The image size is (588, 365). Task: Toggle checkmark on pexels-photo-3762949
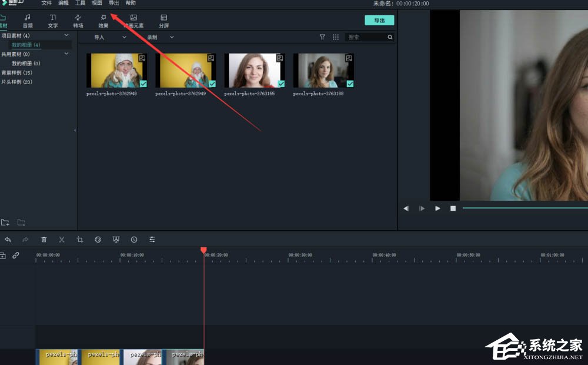(x=212, y=84)
